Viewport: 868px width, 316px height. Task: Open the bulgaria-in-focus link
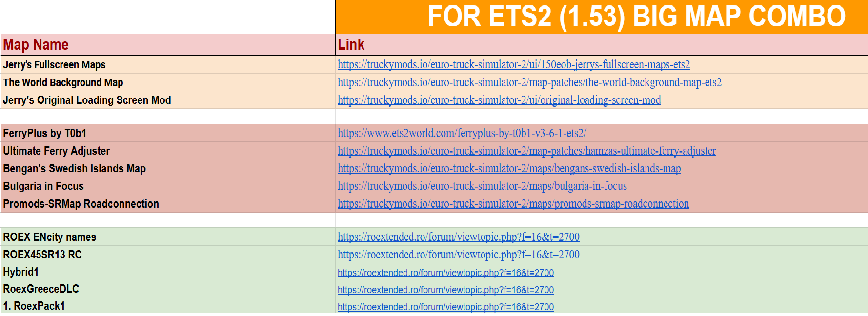[x=482, y=186]
